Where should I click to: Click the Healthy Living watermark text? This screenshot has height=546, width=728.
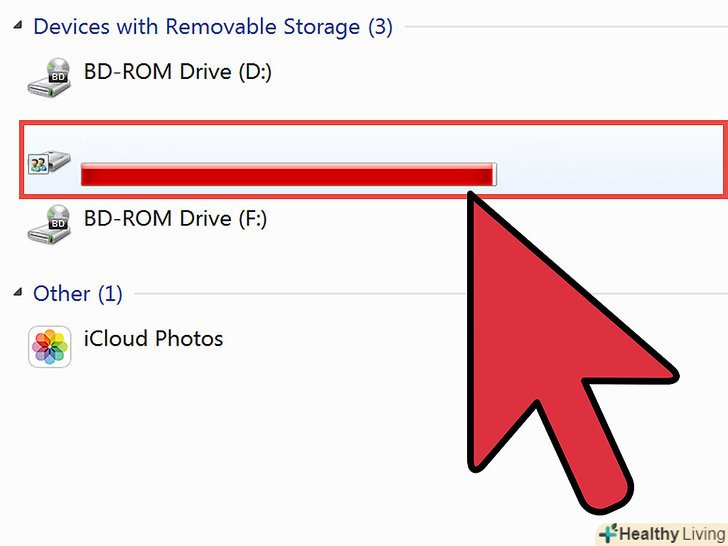[x=670, y=534]
